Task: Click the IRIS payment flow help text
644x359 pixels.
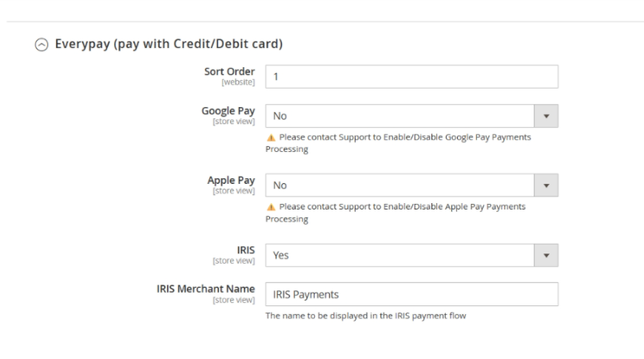Action: [365, 316]
